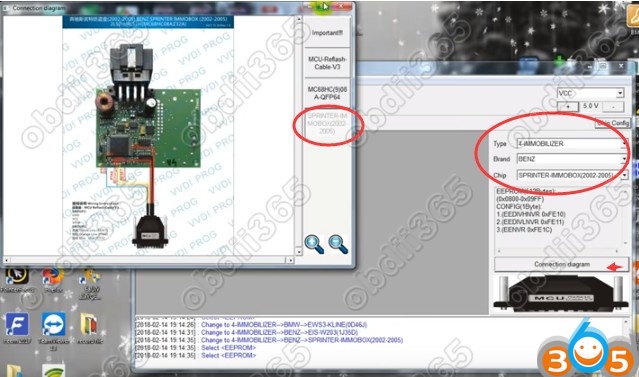Click the diagram's horizontal scrollbar
Viewport: 639px width, 377px height.
[148, 260]
